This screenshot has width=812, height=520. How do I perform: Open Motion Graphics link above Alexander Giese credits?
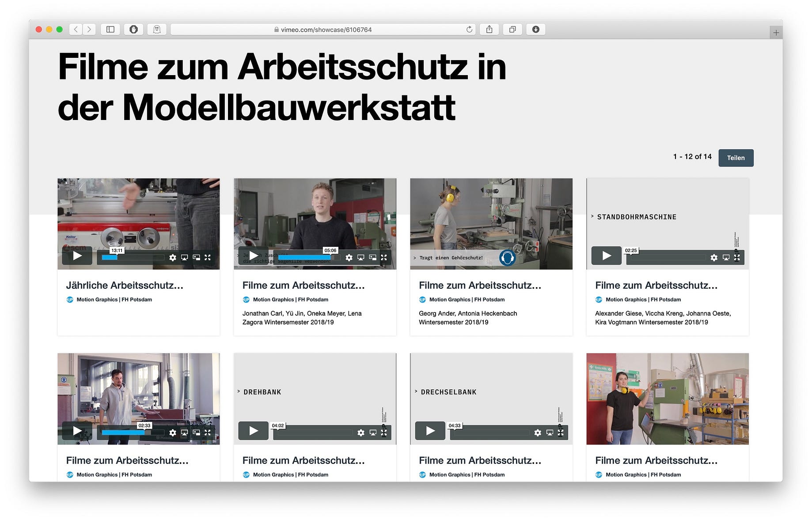pos(643,299)
